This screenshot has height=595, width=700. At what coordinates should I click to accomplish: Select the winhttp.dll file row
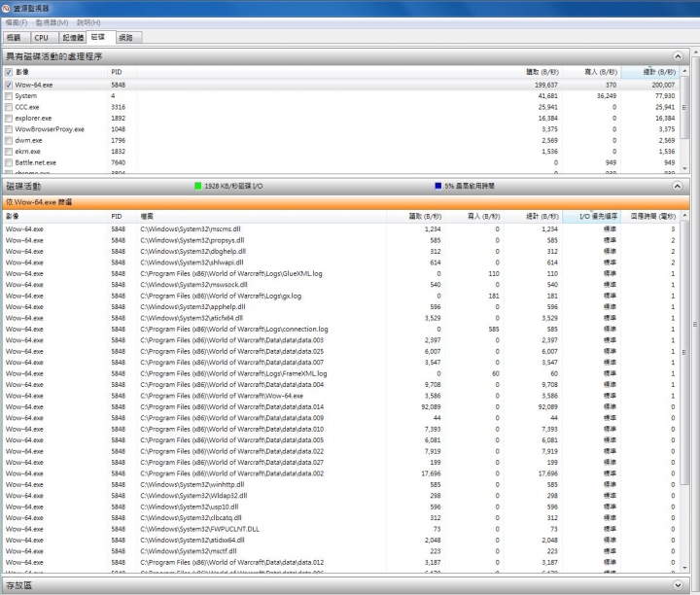coord(341,485)
